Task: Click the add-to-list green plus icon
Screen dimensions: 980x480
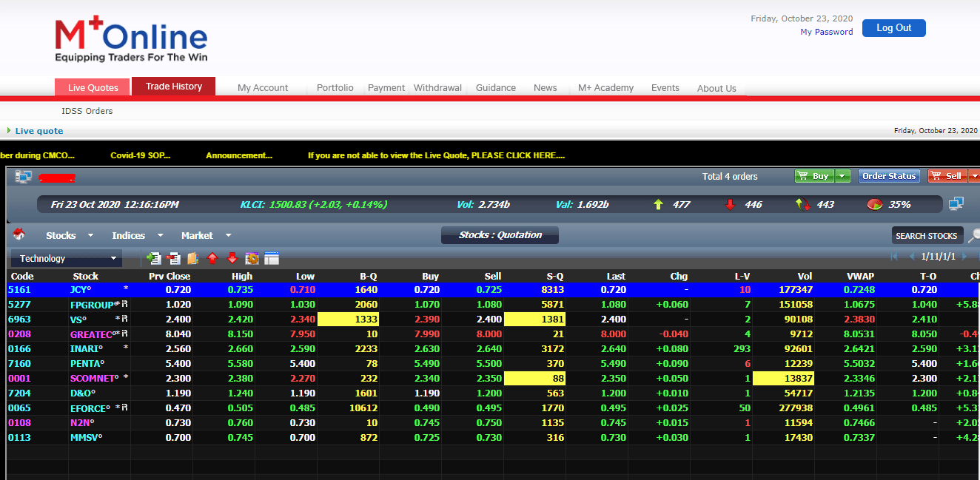Action: (x=154, y=258)
